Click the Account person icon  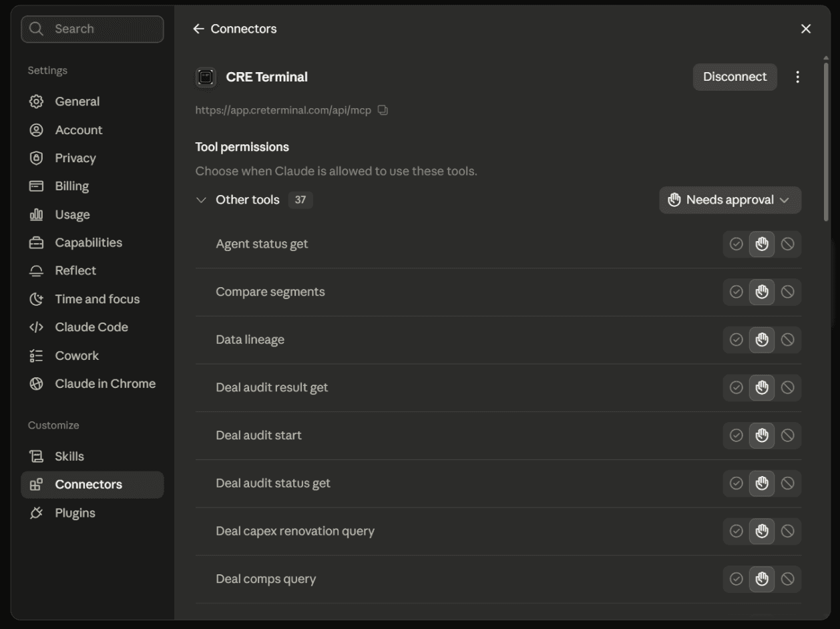37,130
